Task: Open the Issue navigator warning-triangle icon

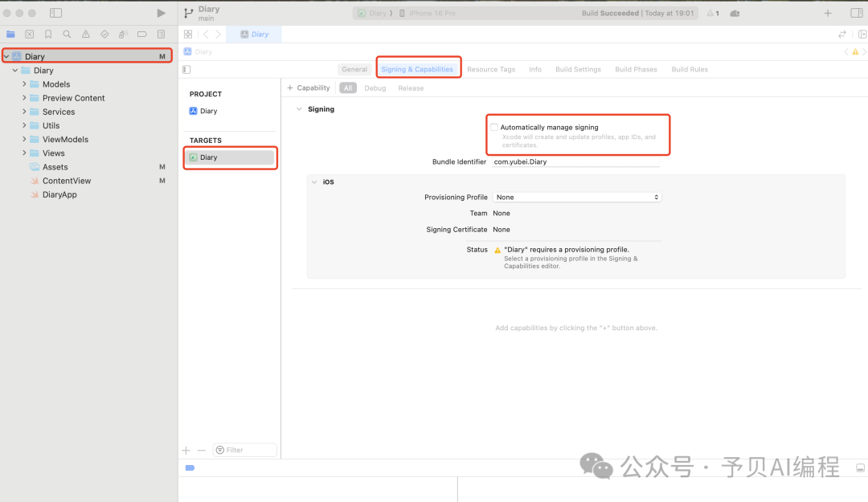Action: point(86,35)
